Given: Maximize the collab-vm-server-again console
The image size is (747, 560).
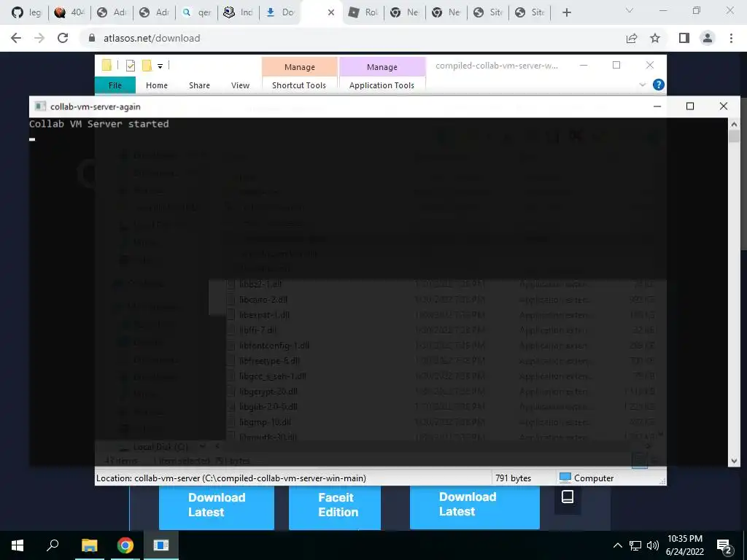Looking at the screenshot, I should click(x=690, y=106).
